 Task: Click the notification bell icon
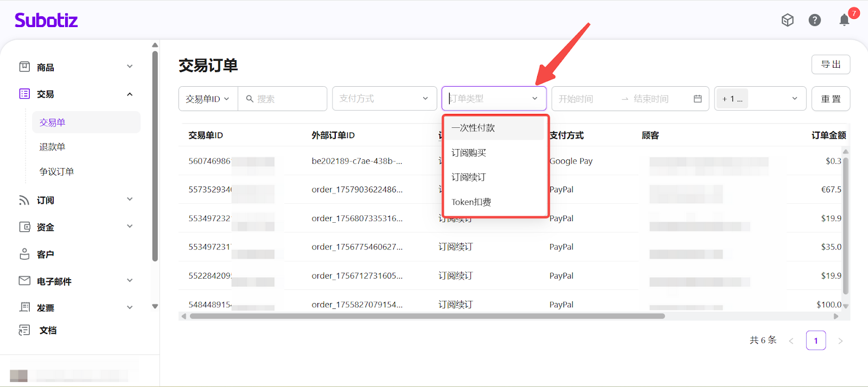pos(844,21)
